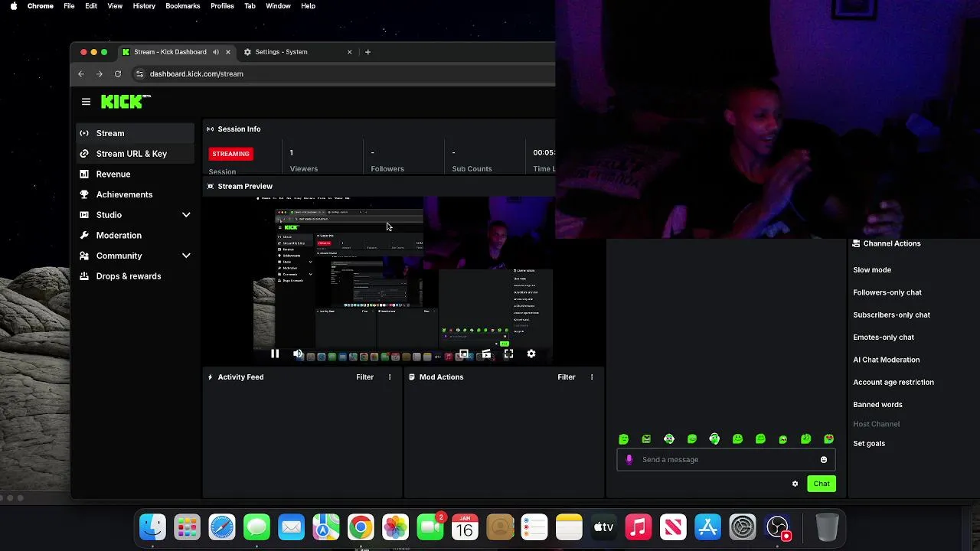Open Moderation in the sidebar
The height and width of the screenshot is (551, 980).
click(136, 235)
